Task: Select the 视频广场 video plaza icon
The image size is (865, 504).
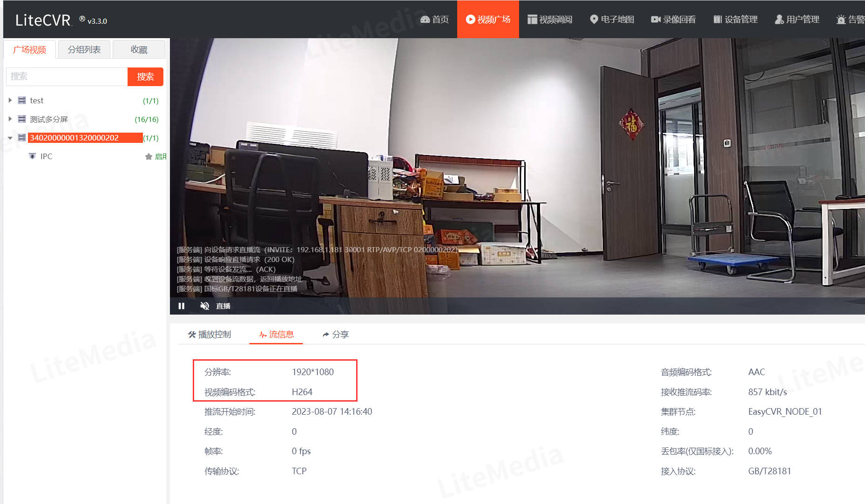Action: click(x=487, y=19)
